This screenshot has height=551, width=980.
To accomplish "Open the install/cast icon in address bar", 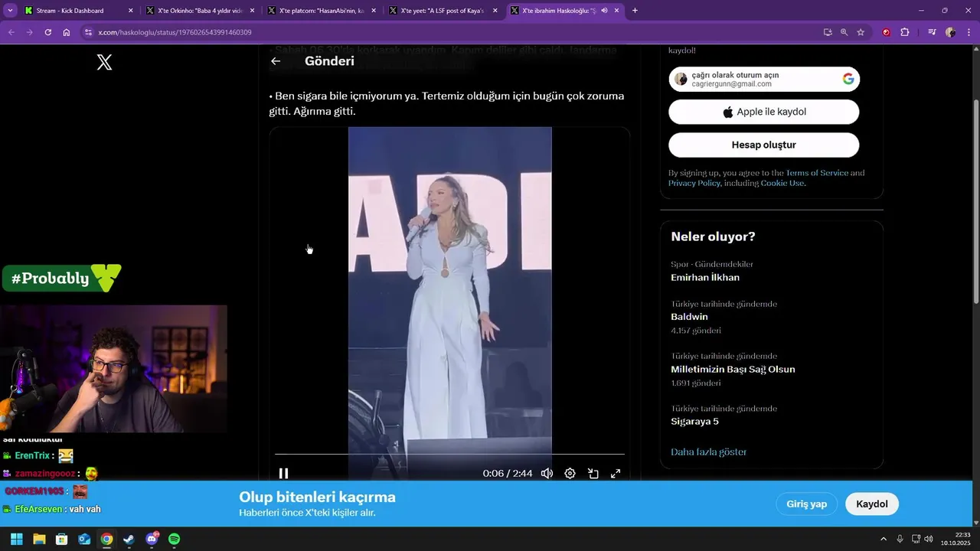I will coord(828,32).
